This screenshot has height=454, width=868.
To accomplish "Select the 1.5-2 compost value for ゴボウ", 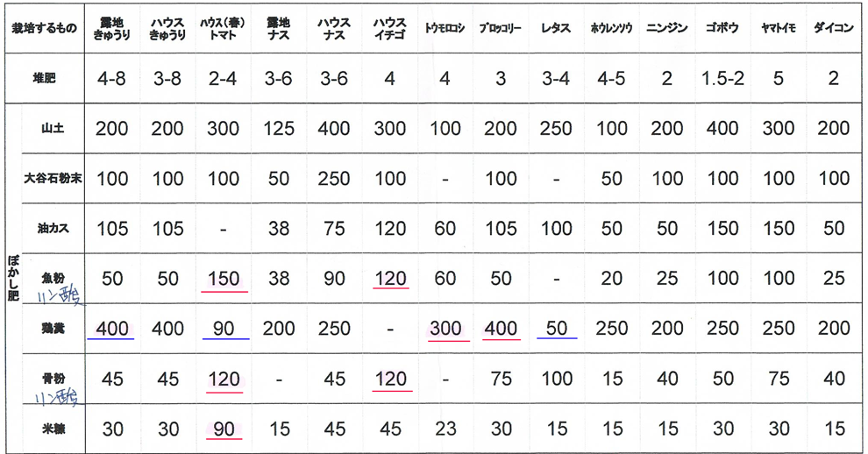I will pos(723,78).
